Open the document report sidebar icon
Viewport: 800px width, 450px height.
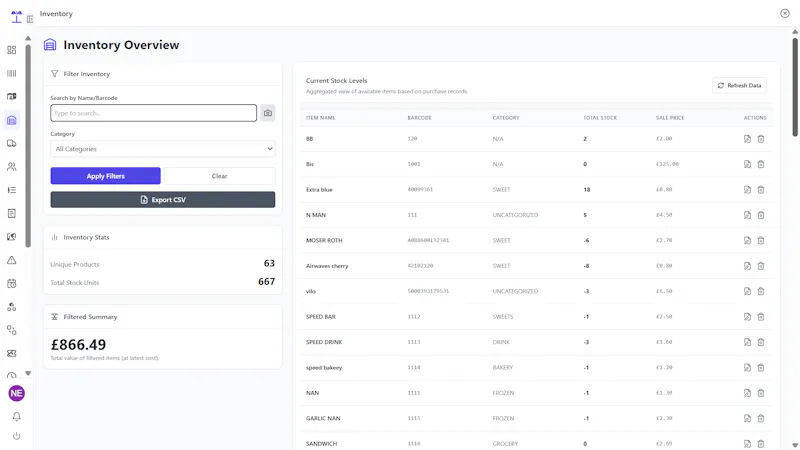click(x=12, y=213)
